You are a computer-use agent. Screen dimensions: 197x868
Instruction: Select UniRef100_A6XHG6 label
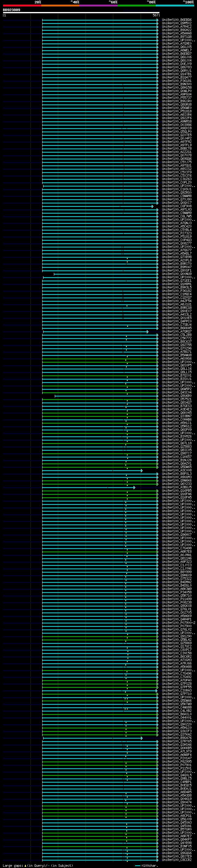pos(177,358)
